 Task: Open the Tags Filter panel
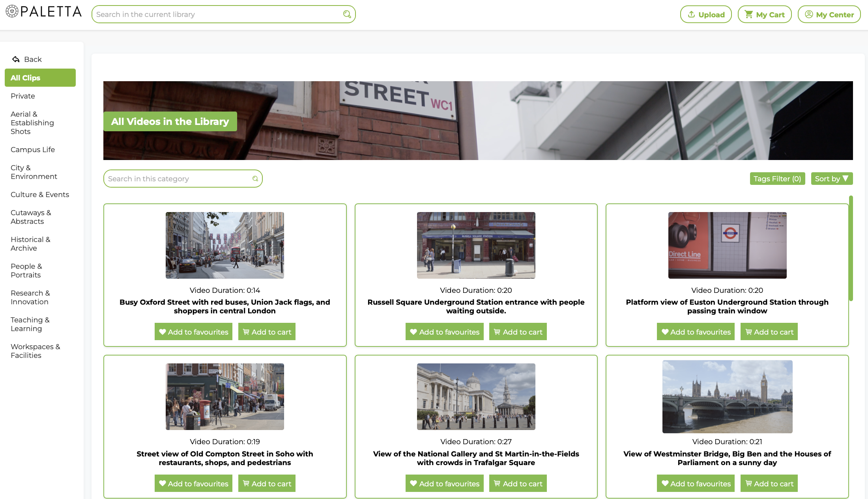click(777, 179)
